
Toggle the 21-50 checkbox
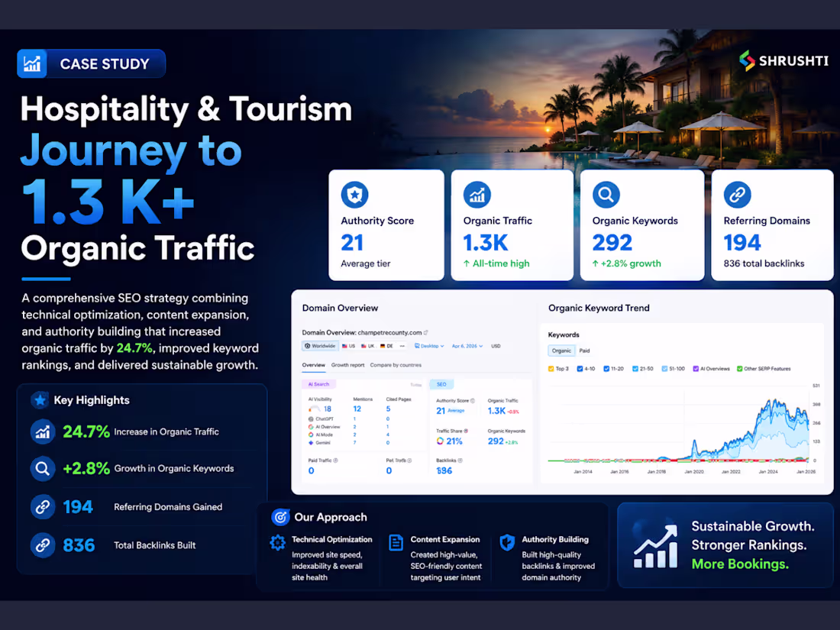pyautogui.click(x=635, y=369)
